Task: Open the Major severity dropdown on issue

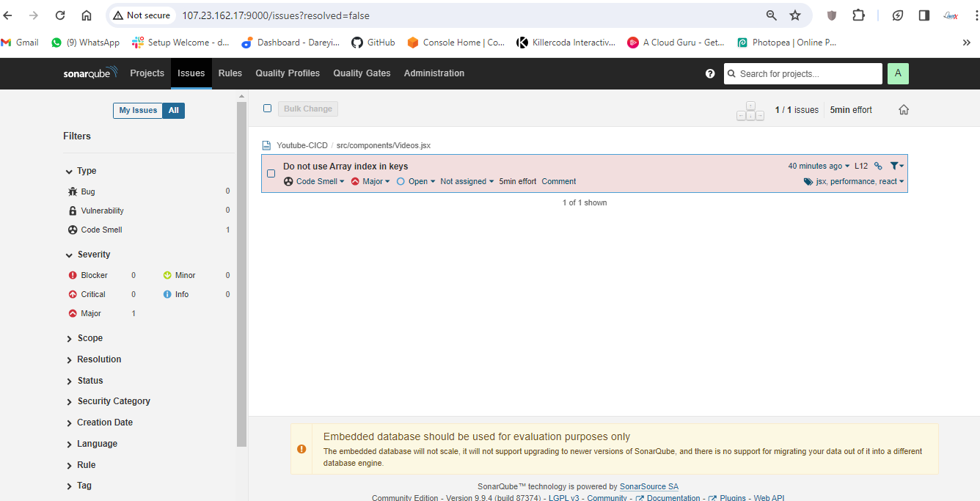Action: click(x=371, y=181)
